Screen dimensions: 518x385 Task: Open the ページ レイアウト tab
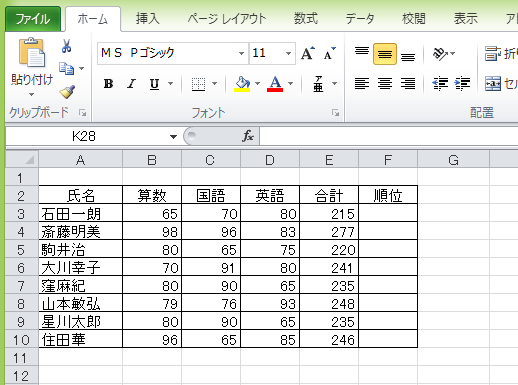coord(227,19)
